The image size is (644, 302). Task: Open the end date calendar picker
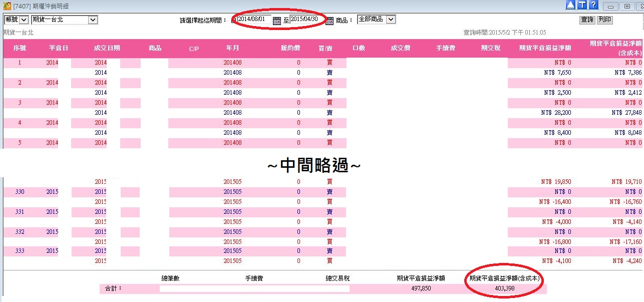[x=330, y=21]
